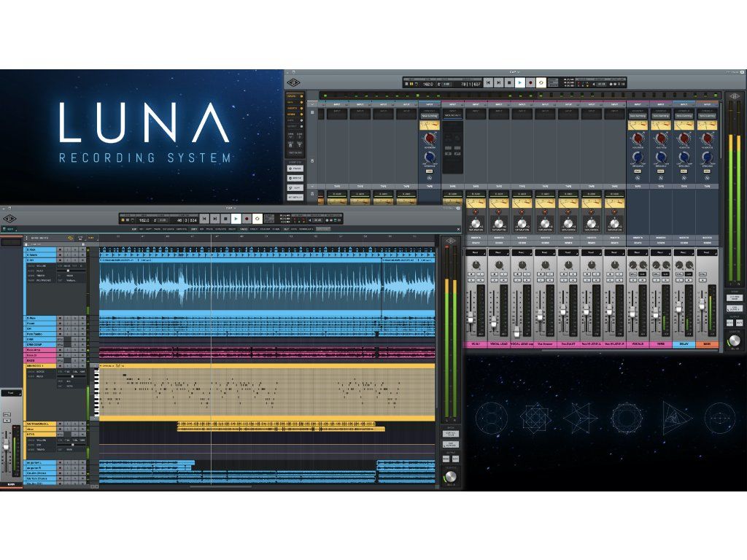Viewport: 747px width, 560px height.
Task: Open automation mode dropdown on MAIN channel
Action: (707, 252)
